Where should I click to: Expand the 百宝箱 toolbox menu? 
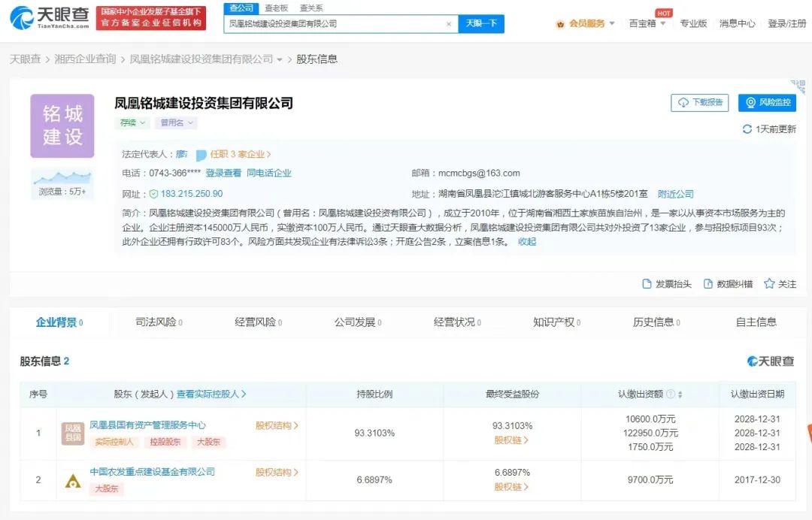coord(647,23)
